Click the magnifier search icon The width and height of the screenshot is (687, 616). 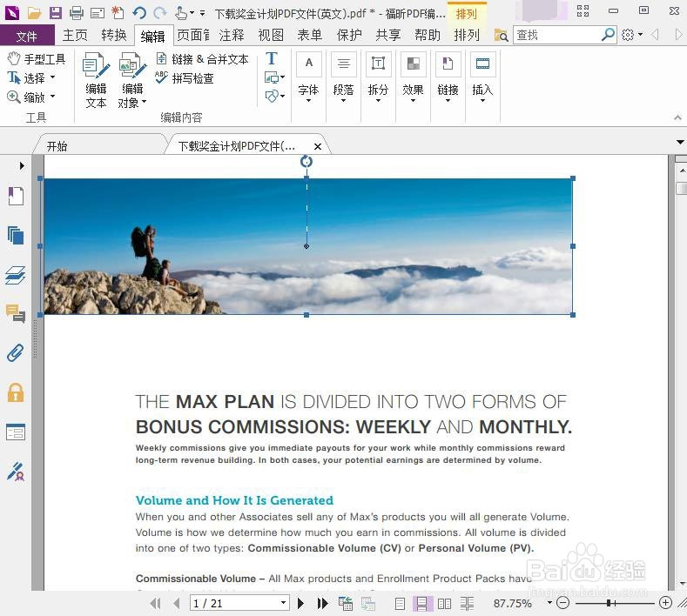pos(608,35)
